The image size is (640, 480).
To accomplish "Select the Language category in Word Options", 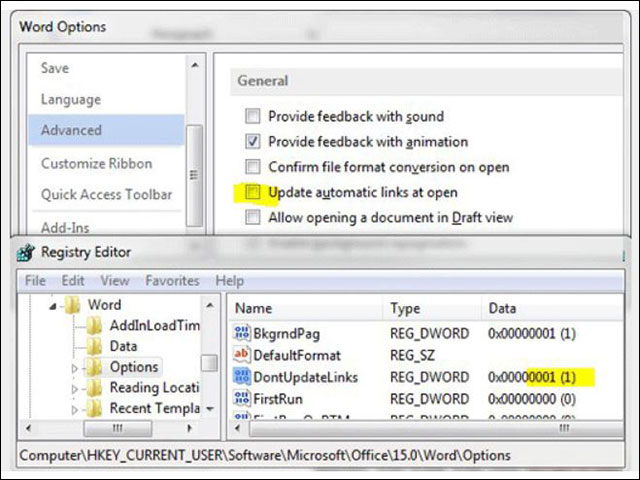I will pyautogui.click(x=106, y=99).
